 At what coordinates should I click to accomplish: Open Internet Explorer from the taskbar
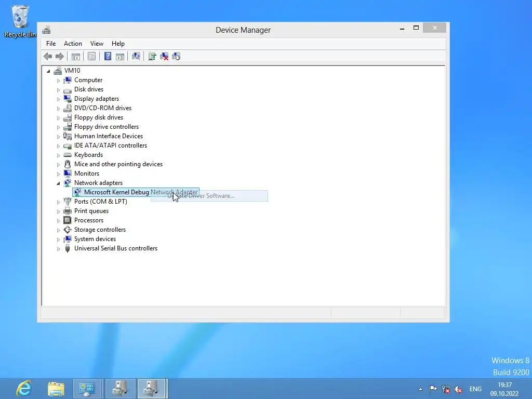(x=24, y=389)
